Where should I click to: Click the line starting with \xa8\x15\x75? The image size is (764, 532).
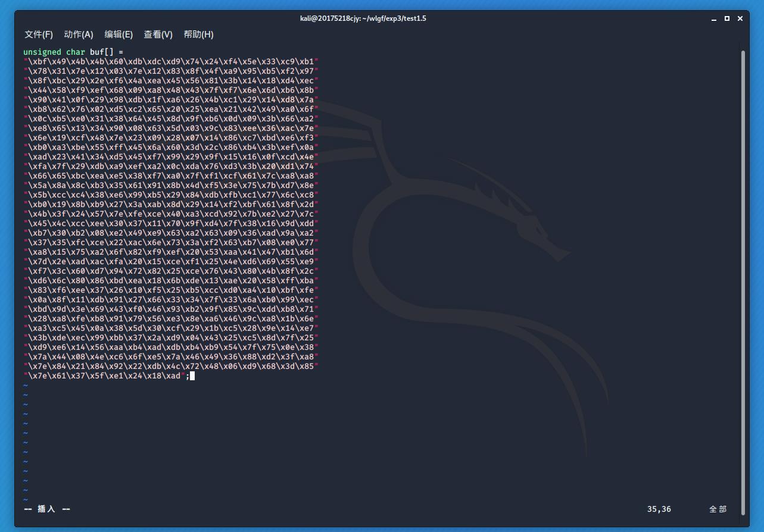pos(171,252)
